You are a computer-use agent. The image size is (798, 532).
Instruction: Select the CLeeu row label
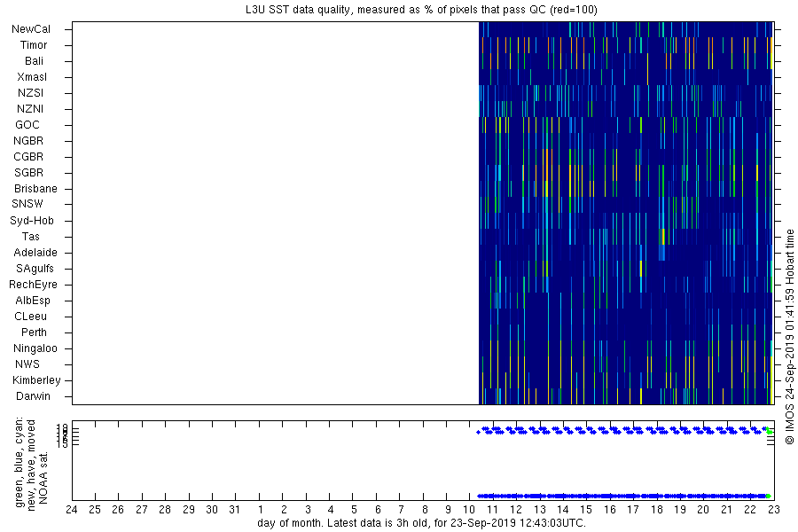[30, 317]
